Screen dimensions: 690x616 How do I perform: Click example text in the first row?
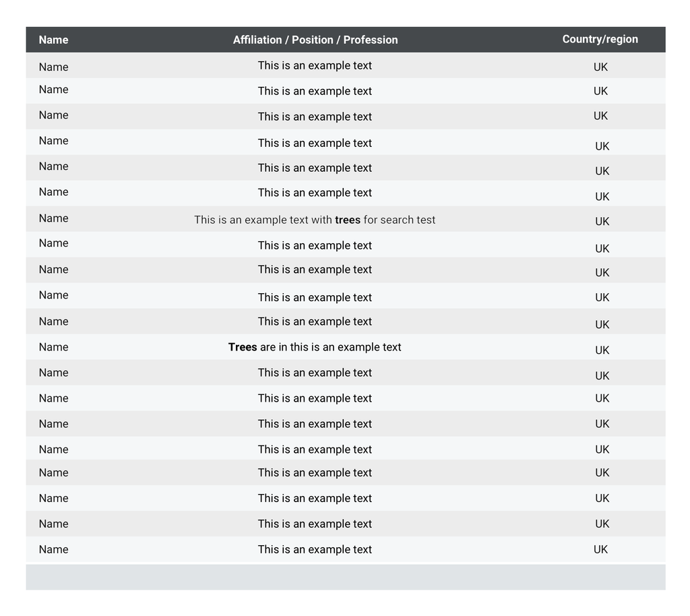315,65
